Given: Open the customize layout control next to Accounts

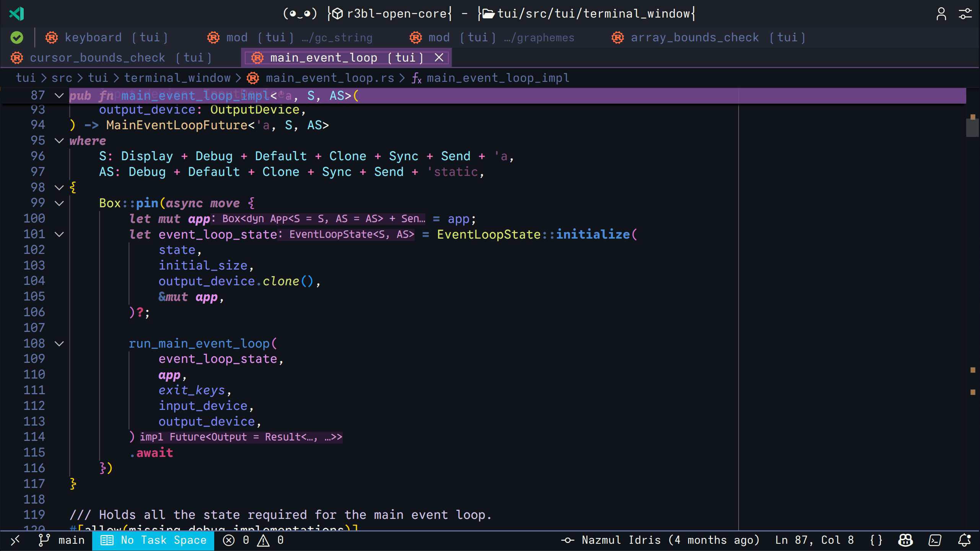Looking at the screenshot, I should (x=965, y=14).
